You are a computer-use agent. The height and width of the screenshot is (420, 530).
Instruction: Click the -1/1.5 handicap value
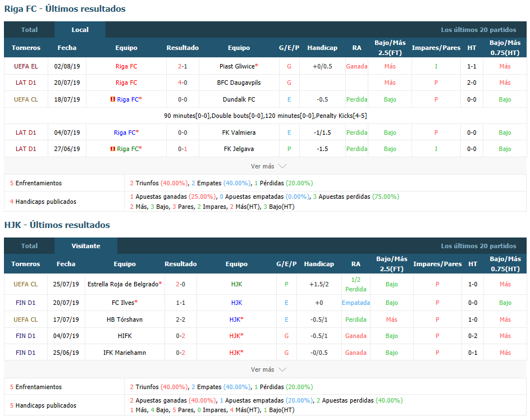322,133
